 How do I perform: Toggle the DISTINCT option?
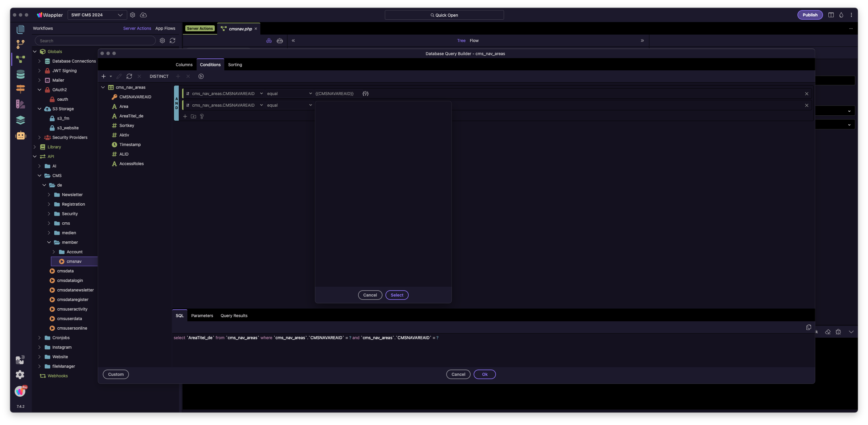[159, 77]
